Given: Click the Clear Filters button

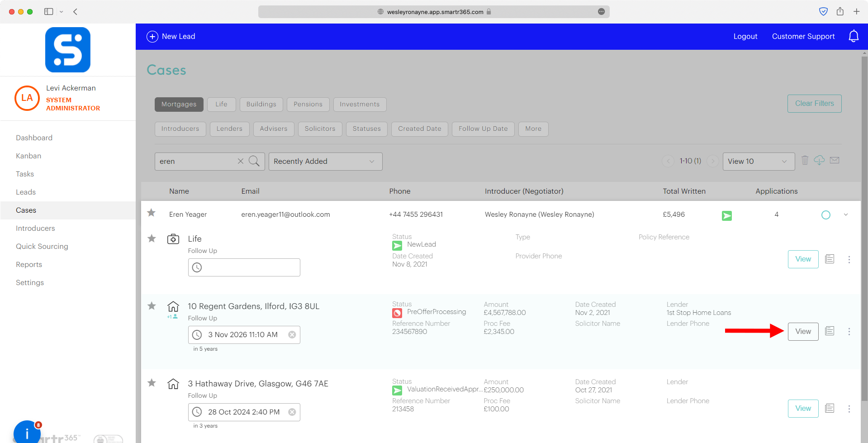Looking at the screenshot, I should click(x=815, y=104).
